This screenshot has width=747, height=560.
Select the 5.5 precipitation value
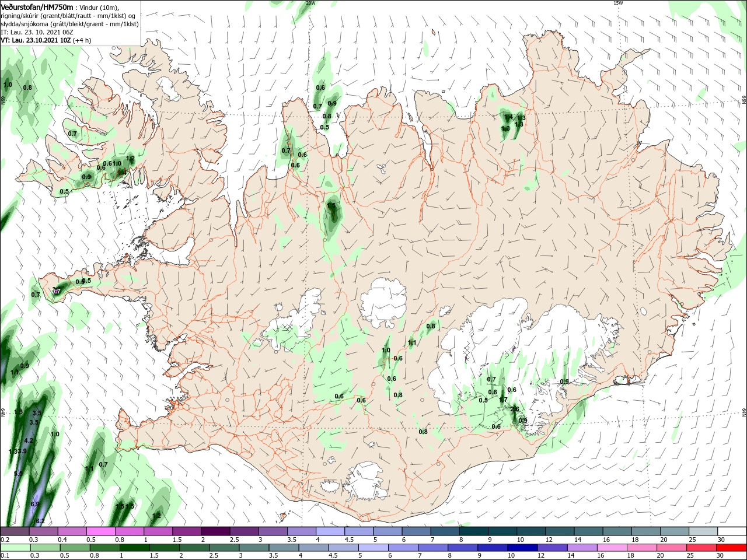coord(18,474)
